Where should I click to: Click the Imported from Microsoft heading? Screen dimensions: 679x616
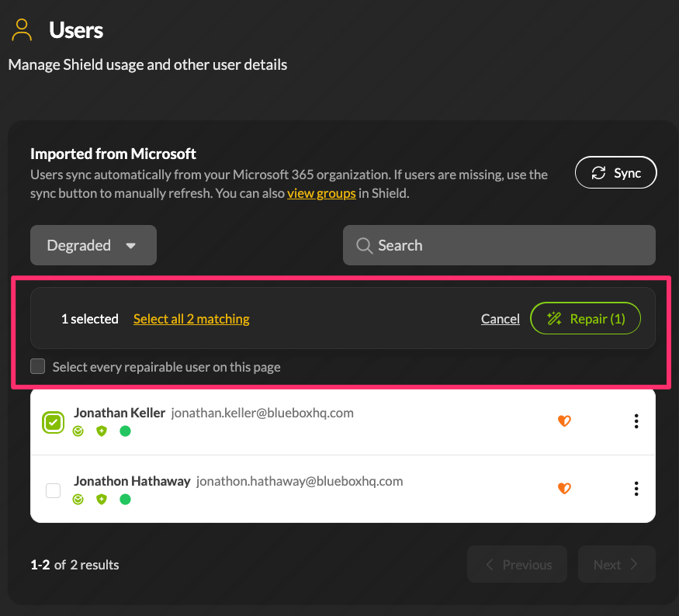point(113,154)
